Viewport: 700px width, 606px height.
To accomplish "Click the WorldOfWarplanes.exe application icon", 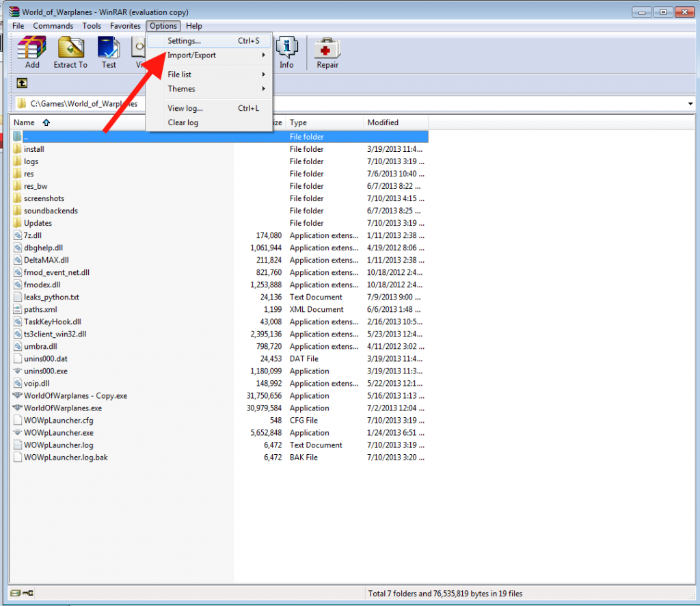I will (17, 408).
